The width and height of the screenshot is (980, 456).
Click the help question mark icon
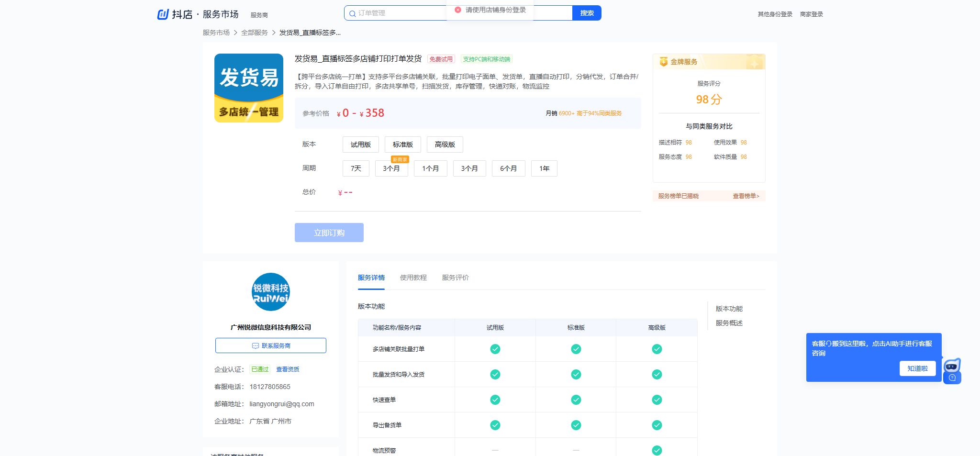point(952,378)
